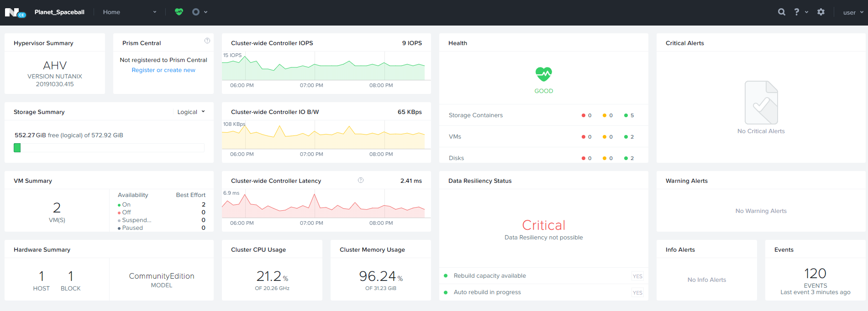Open the Logical storage view dropdown
The image size is (868, 311).
(191, 112)
